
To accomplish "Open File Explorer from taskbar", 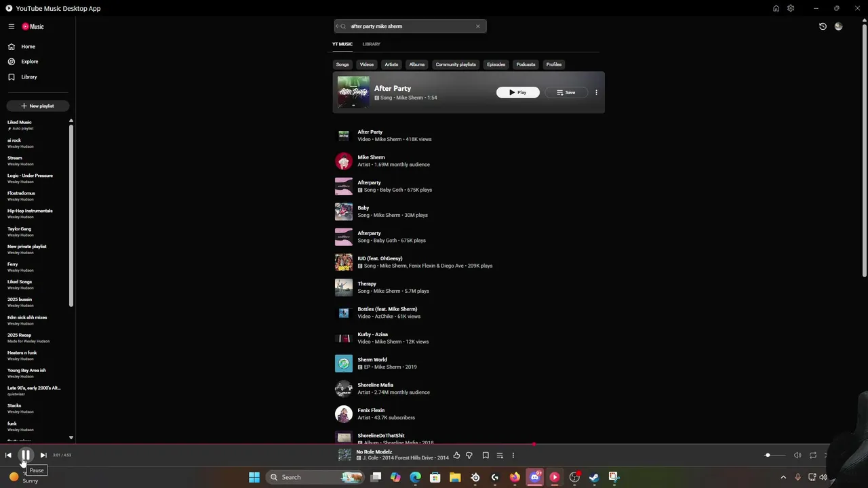I will (x=455, y=477).
